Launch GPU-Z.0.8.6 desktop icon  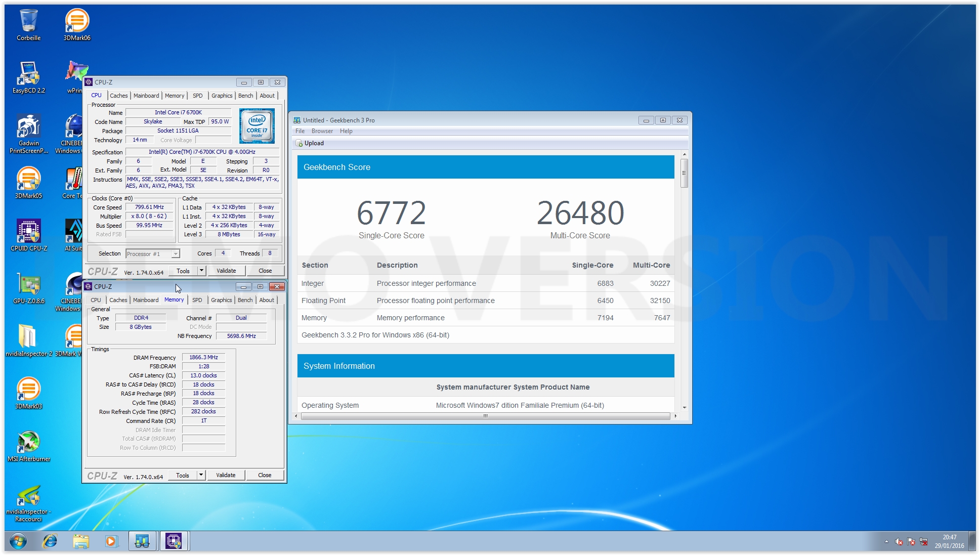[29, 288]
